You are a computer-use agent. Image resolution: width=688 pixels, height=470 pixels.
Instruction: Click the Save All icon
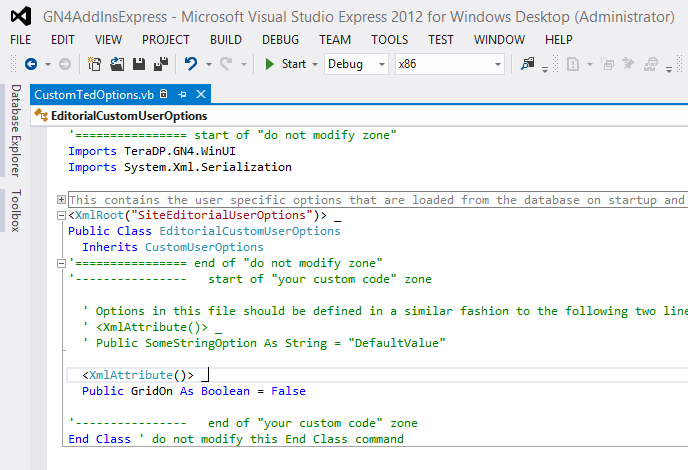pyautogui.click(x=161, y=64)
